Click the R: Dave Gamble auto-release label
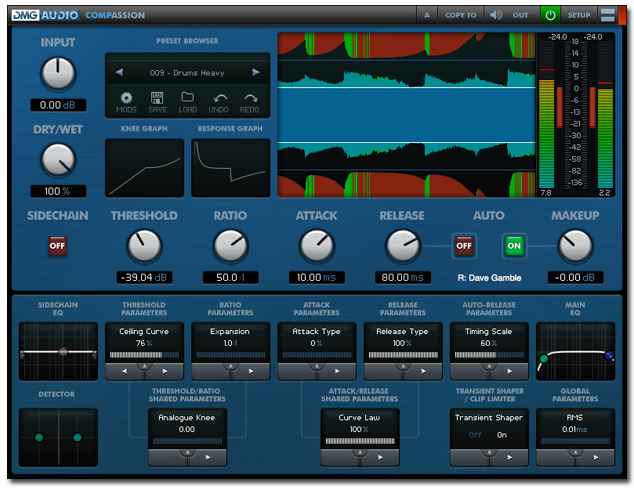Image resolution: width=634 pixels, height=488 pixels. click(x=489, y=278)
